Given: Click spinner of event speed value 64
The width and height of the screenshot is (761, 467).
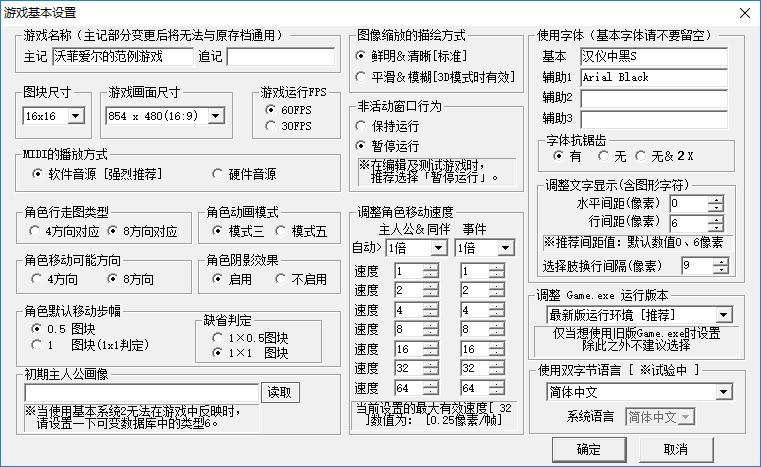Looking at the screenshot, I should point(497,388).
